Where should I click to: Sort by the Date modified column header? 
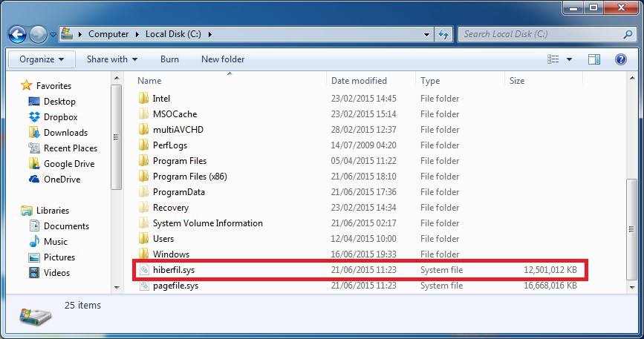coord(359,81)
